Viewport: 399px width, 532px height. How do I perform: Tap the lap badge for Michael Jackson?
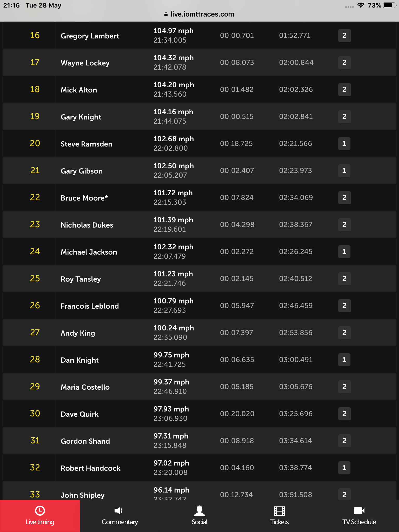[344, 251]
